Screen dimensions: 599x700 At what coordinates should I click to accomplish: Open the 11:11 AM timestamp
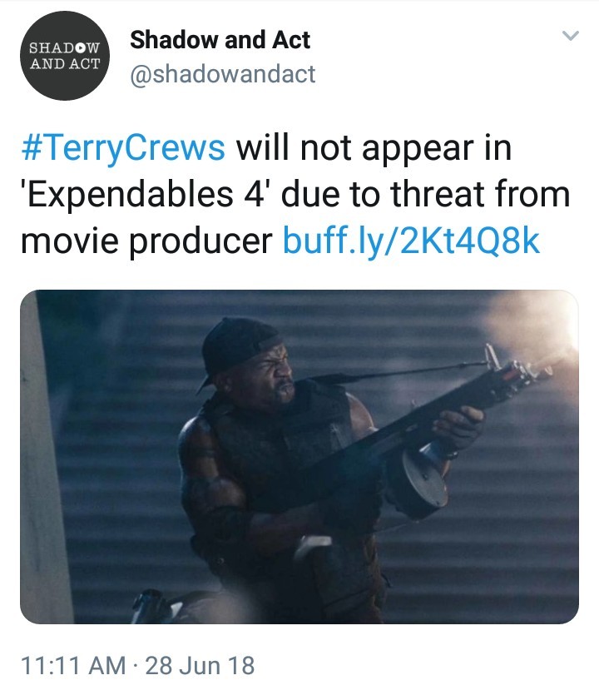click(73, 665)
